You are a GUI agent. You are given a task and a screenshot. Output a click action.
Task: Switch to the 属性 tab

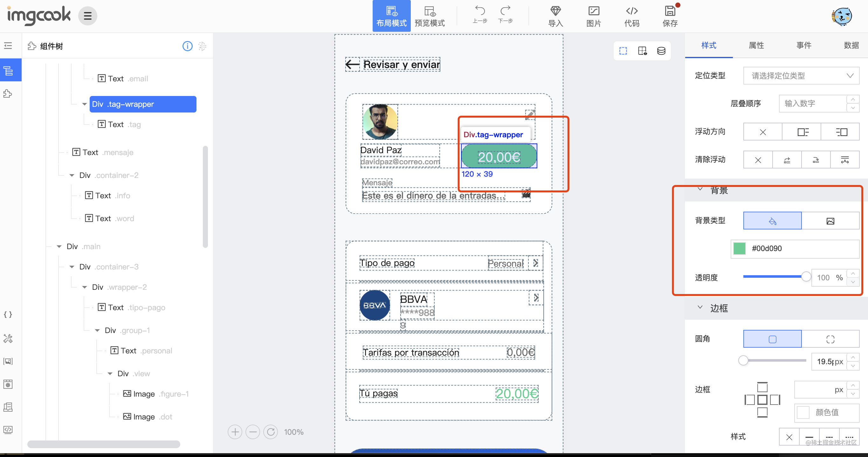point(756,45)
